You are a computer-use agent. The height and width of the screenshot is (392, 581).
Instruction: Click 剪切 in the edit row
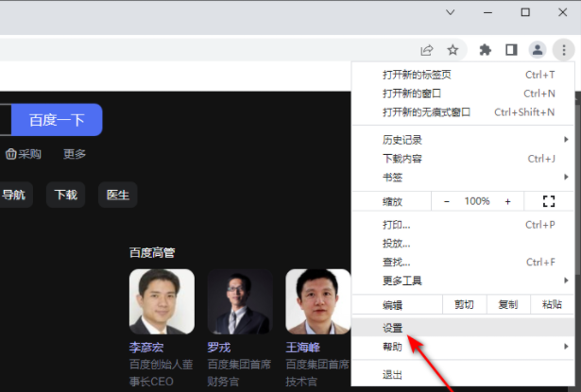[x=464, y=304]
